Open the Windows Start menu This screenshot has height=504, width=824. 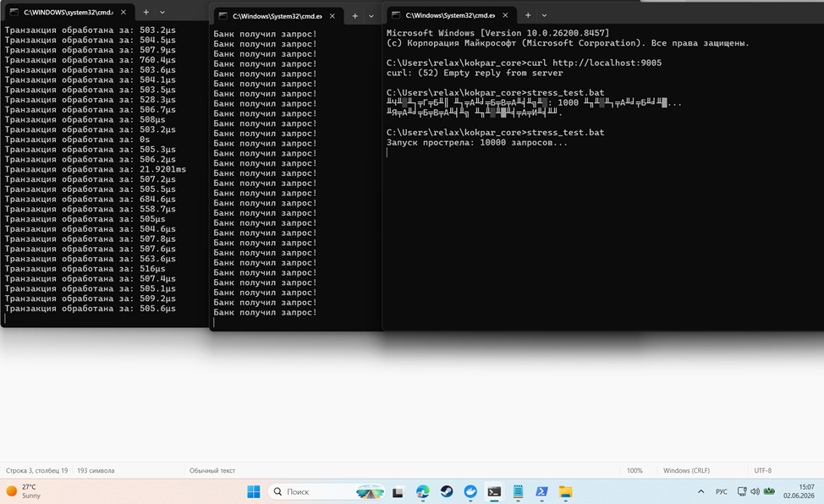(254, 491)
